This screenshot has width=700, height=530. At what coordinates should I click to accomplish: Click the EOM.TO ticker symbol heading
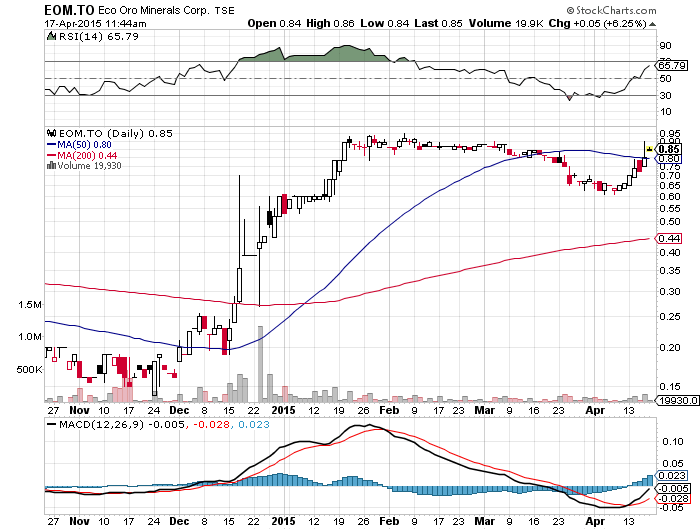(x=69, y=10)
